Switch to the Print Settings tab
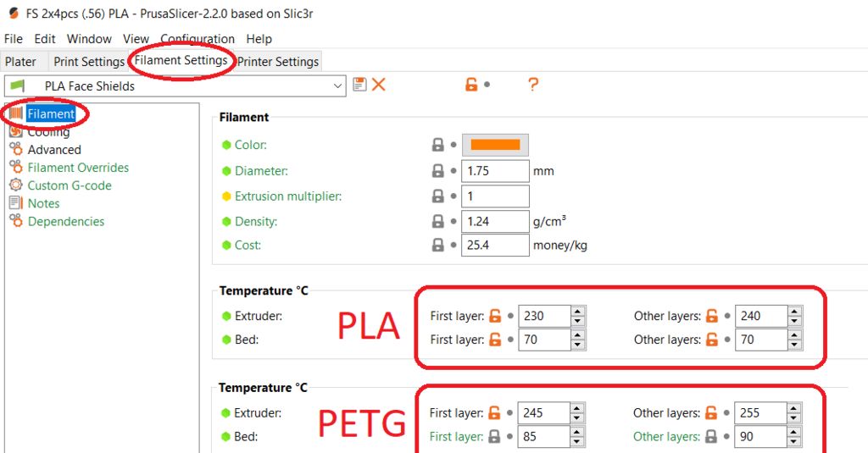 [x=88, y=62]
